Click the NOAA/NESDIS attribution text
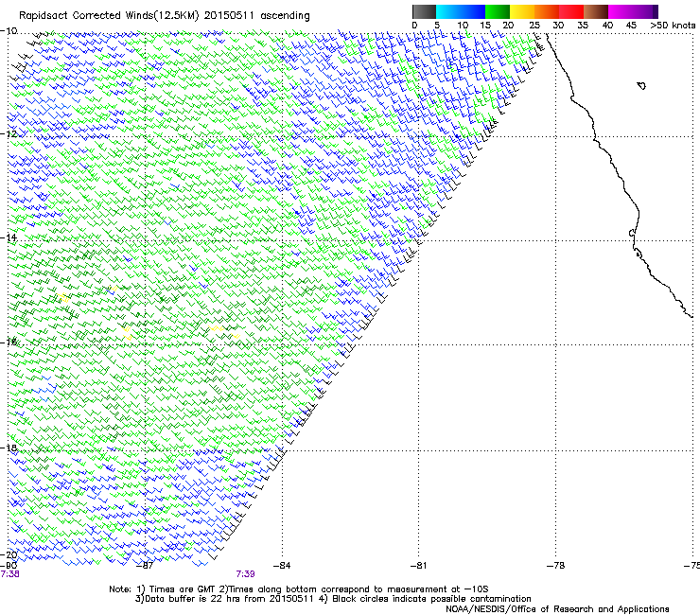 (x=557, y=609)
